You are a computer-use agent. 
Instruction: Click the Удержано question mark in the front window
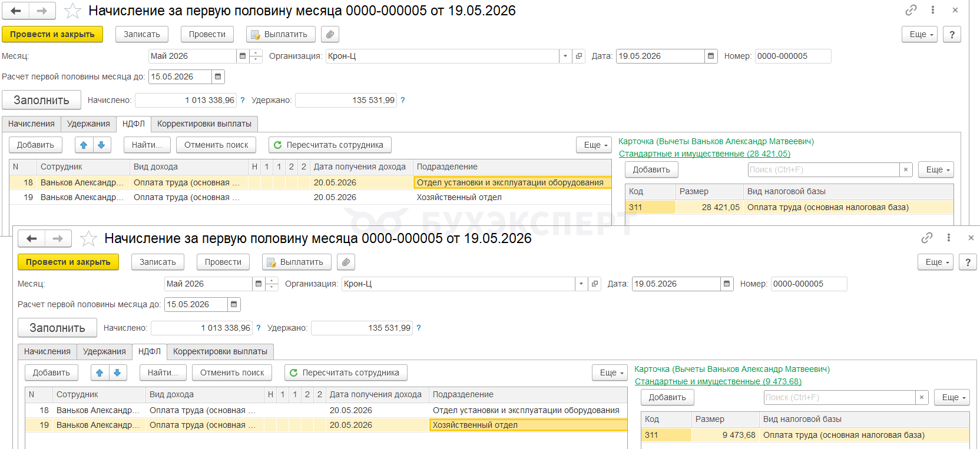pos(419,328)
